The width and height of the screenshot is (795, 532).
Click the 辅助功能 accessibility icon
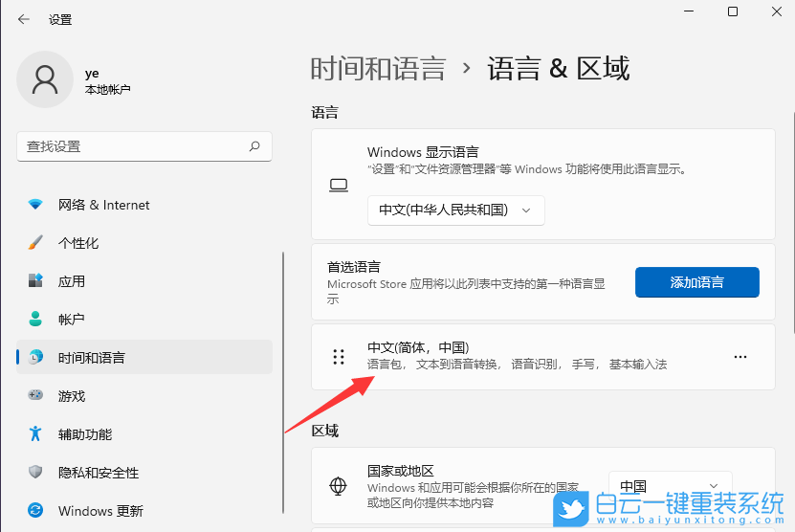[x=35, y=433]
